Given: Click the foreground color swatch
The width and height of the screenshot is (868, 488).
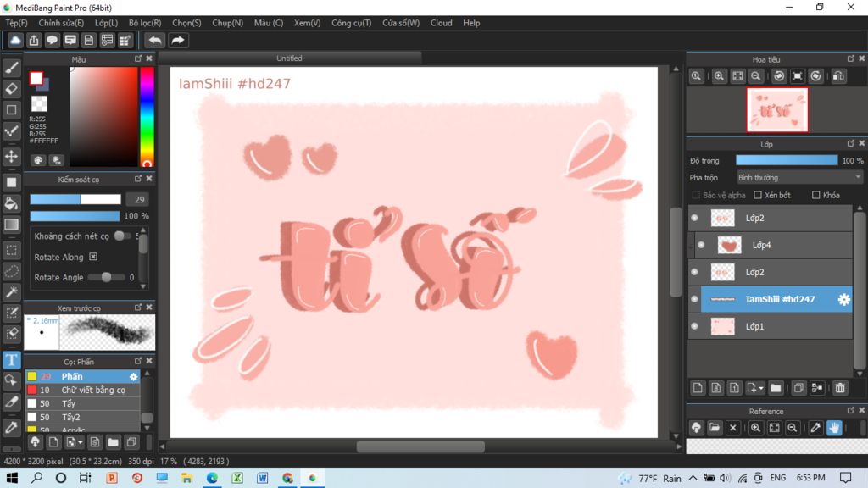Looking at the screenshot, I should pos(36,78).
